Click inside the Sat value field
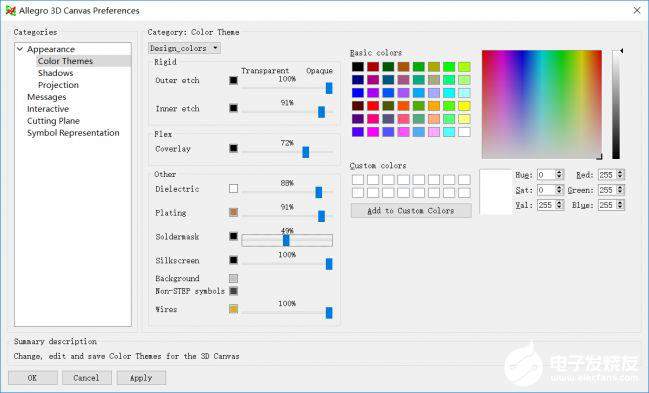The height and width of the screenshot is (393, 649). 546,190
